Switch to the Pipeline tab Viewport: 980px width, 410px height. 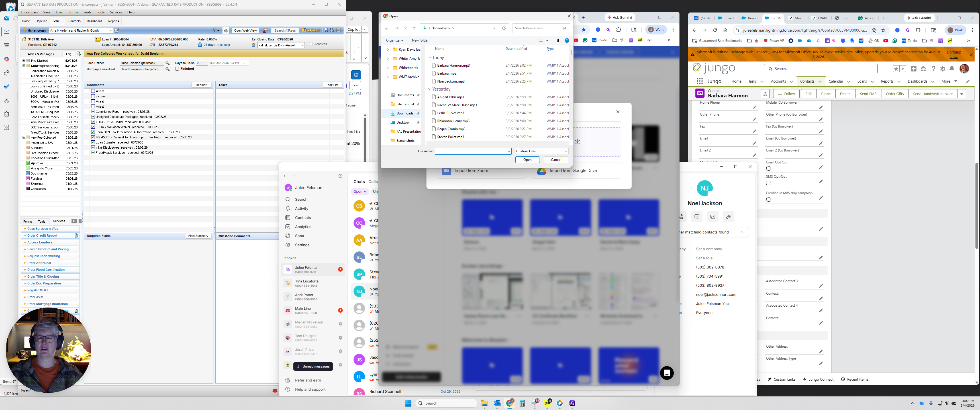[42, 21]
